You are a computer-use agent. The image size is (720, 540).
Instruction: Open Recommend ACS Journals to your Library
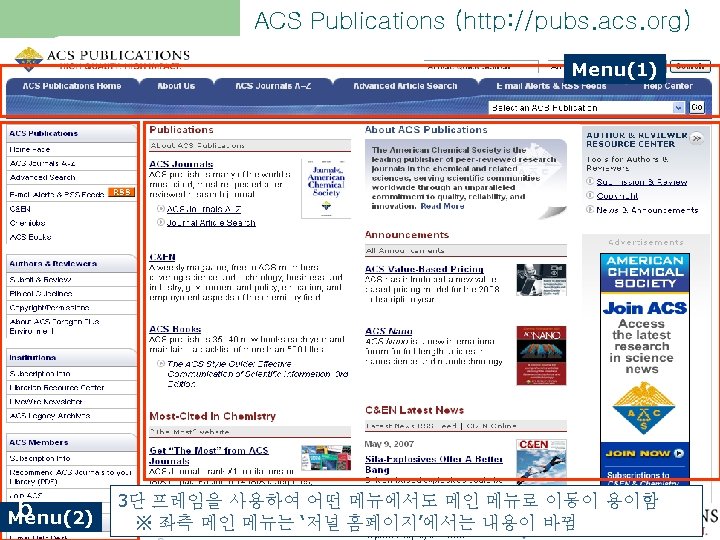[x=70, y=477]
